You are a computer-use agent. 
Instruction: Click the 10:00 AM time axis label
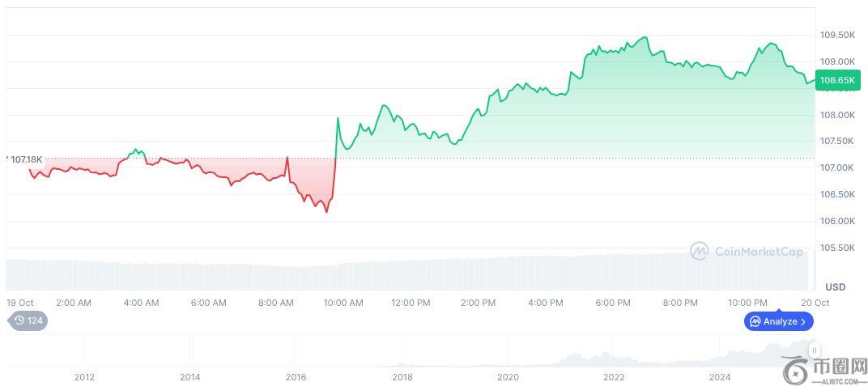coord(343,303)
